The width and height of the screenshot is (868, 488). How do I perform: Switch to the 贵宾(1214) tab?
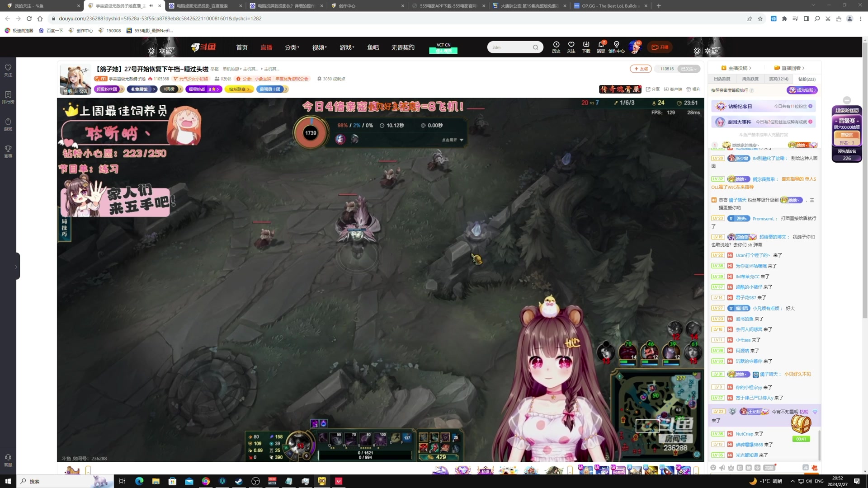pyautogui.click(x=778, y=79)
